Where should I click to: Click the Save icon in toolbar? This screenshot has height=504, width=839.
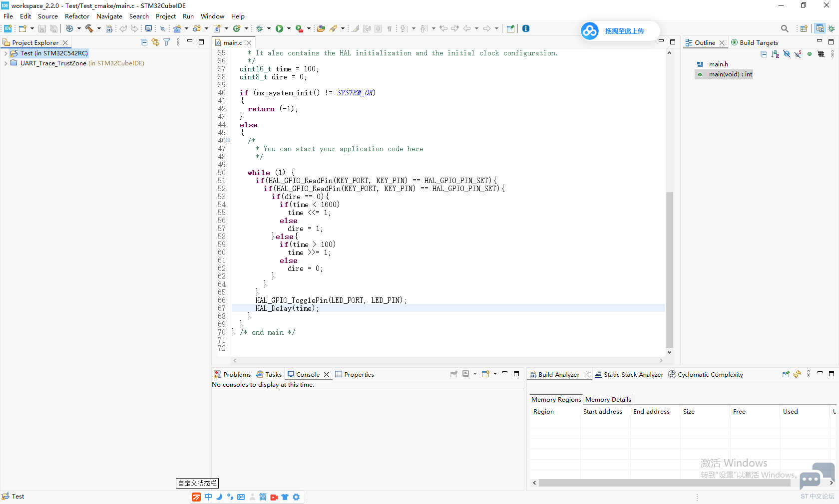coord(42,28)
